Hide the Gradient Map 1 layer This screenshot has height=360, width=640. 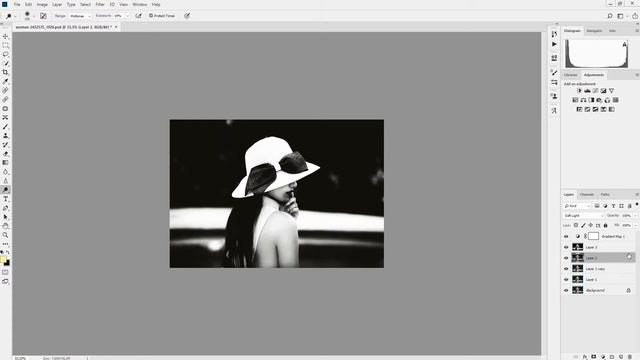pos(566,237)
